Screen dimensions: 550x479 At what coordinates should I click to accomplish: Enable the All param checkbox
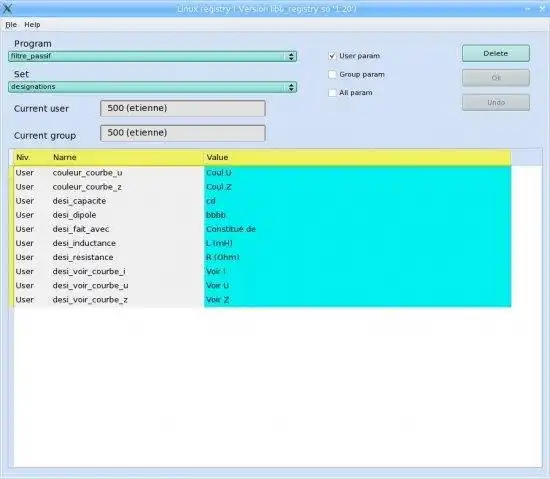point(332,93)
